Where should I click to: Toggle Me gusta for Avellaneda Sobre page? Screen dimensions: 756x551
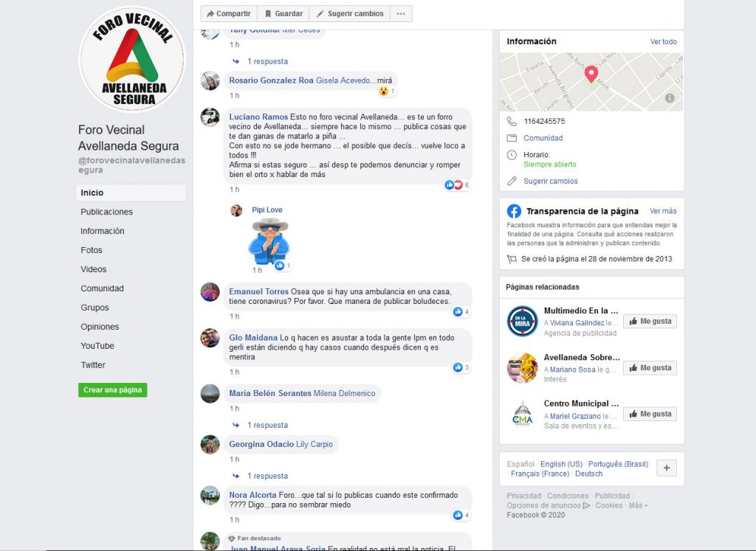(650, 368)
